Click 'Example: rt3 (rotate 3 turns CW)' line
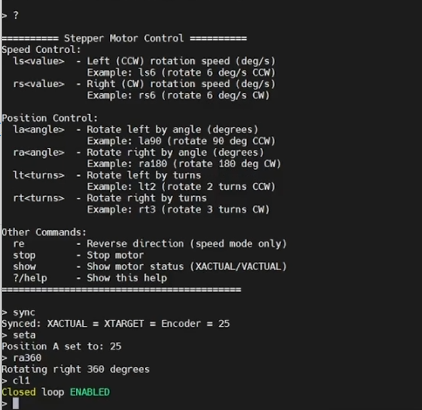Image resolution: width=422 pixels, height=410 pixels. (178, 210)
